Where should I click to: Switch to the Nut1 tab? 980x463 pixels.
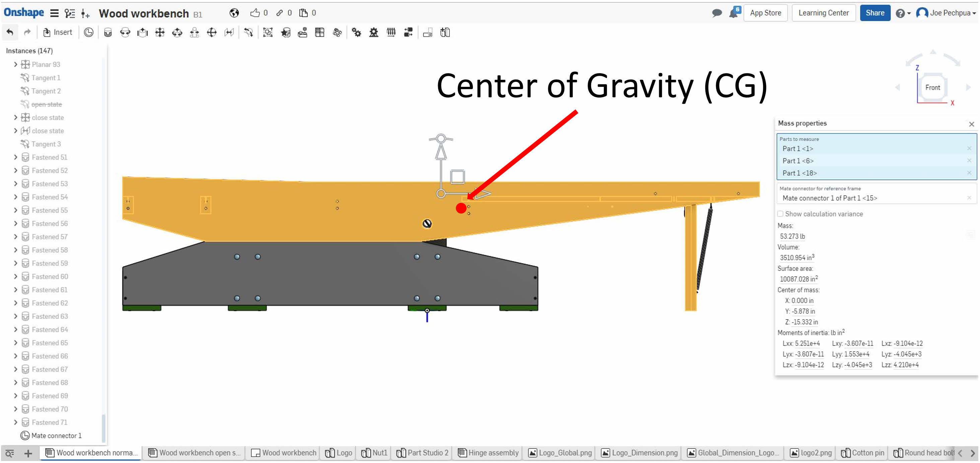pos(374,453)
